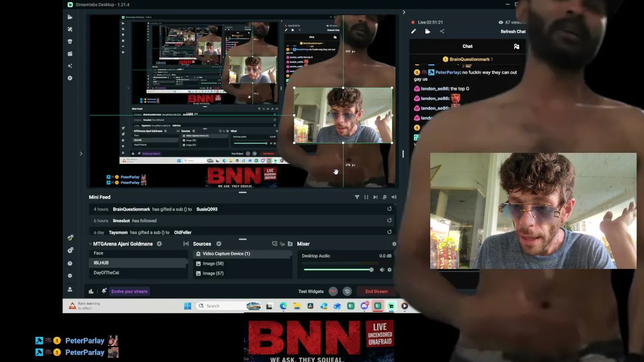Click Refresh Chat link

pos(513,32)
